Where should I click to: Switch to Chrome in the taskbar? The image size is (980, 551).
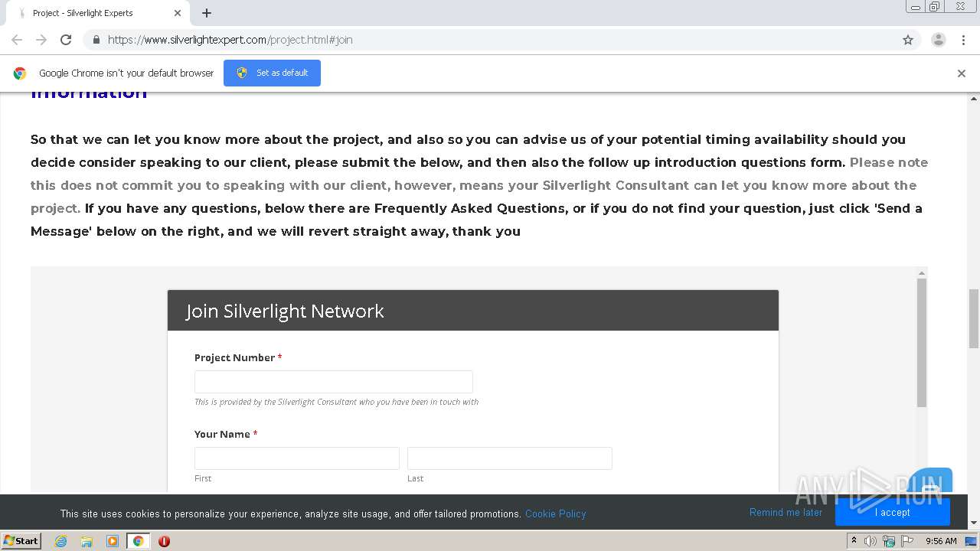(138, 541)
